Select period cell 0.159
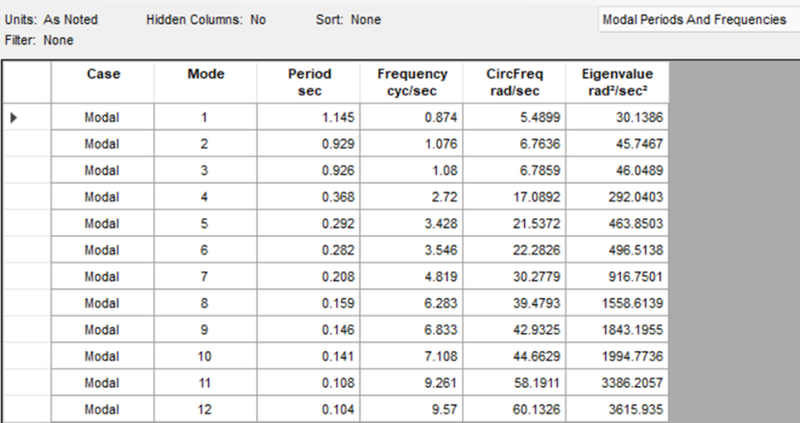This screenshot has width=800, height=423. click(x=309, y=303)
